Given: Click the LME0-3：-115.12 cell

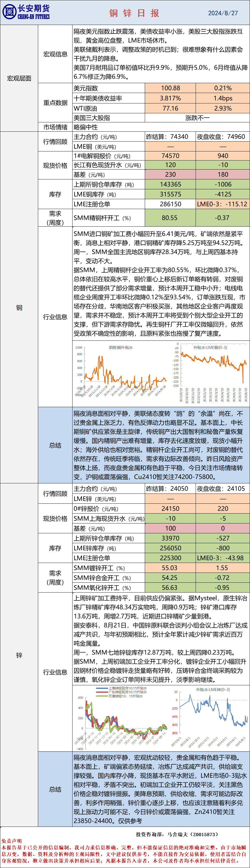Looking at the screenshot, I should (223, 204).
